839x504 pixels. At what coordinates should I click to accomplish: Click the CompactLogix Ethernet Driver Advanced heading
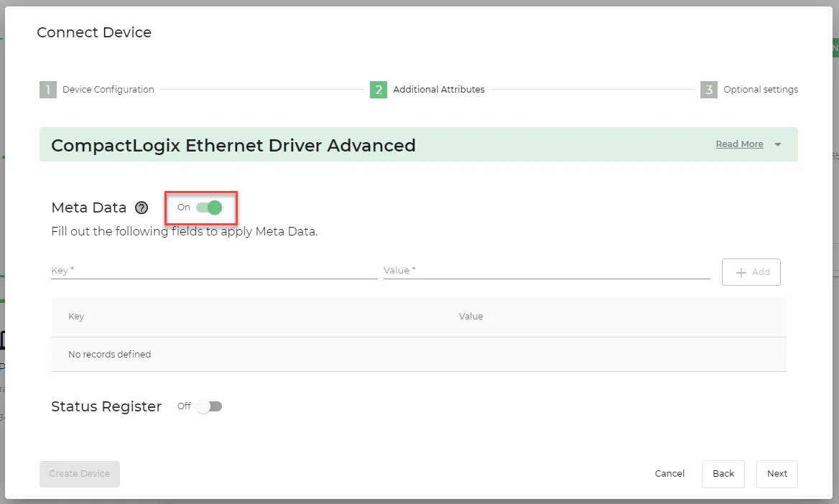pos(233,145)
